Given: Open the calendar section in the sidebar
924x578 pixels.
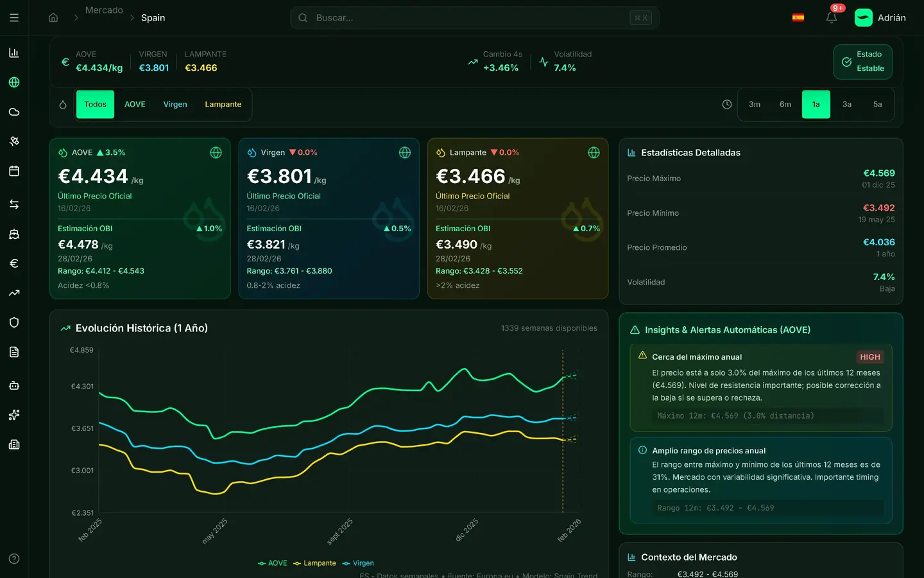Looking at the screenshot, I should click(x=14, y=170).
